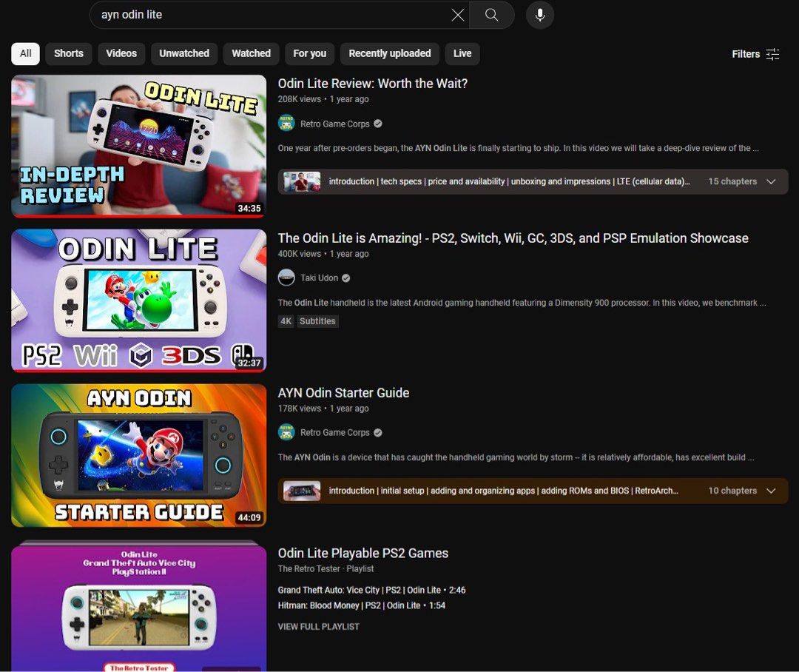Viewport: 799px width, 672px height.
Task: Select the For you filter chip
Action: pos(309,53)
